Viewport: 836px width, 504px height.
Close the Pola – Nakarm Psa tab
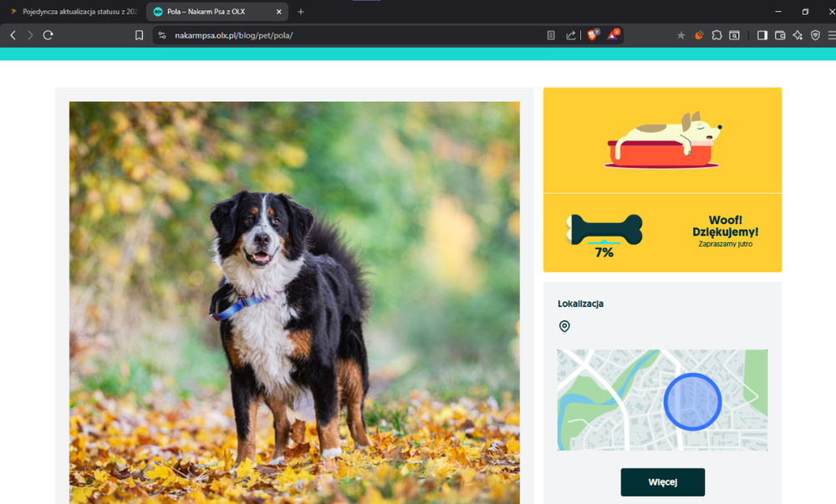(x=278, y=12)
